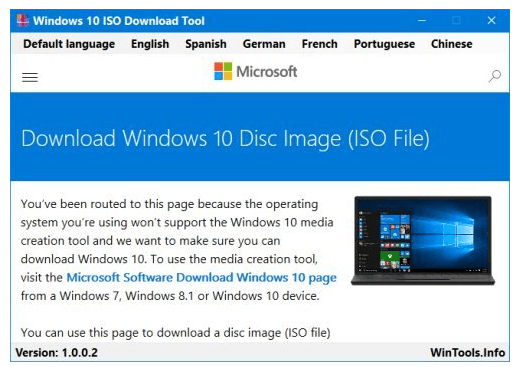This screenshot has height=367, width=515.
Task: Open the hamburger navigation menu
Action: 30,77
